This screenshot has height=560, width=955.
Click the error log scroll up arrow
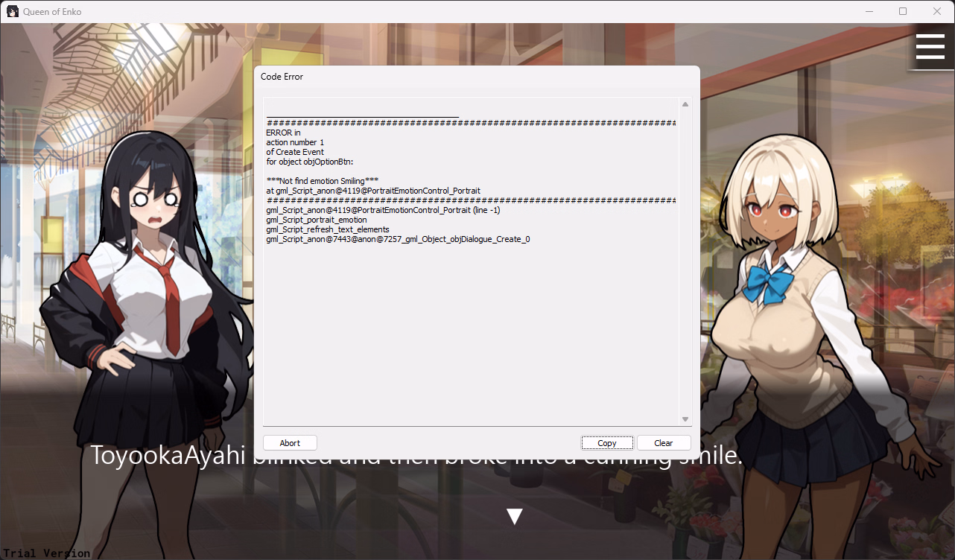[685, 104]
